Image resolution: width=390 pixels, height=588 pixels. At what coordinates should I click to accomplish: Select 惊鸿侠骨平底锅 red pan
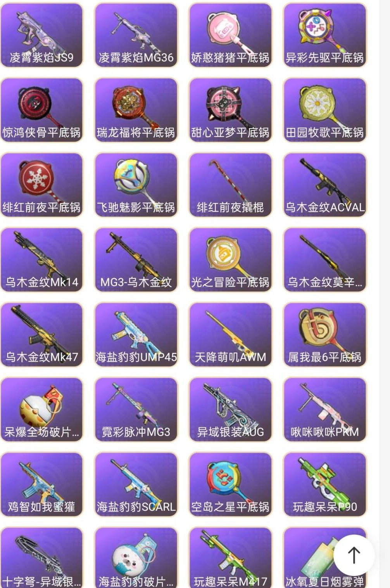click(41, 110)
